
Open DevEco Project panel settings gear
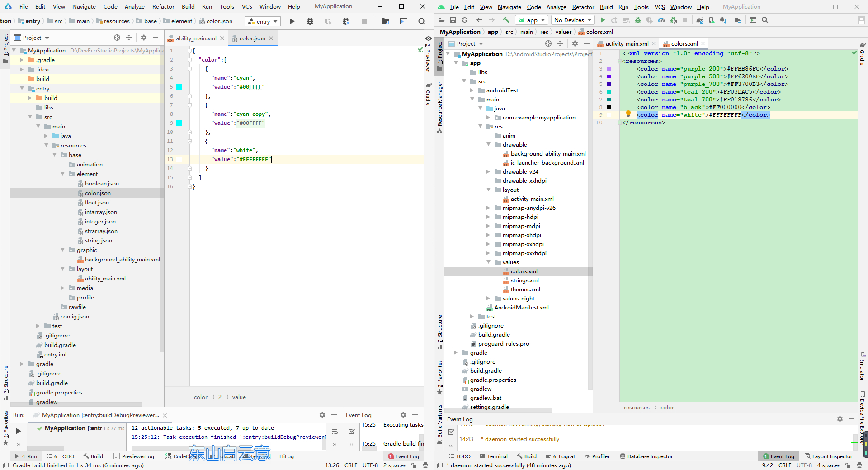tap(144, 38)
